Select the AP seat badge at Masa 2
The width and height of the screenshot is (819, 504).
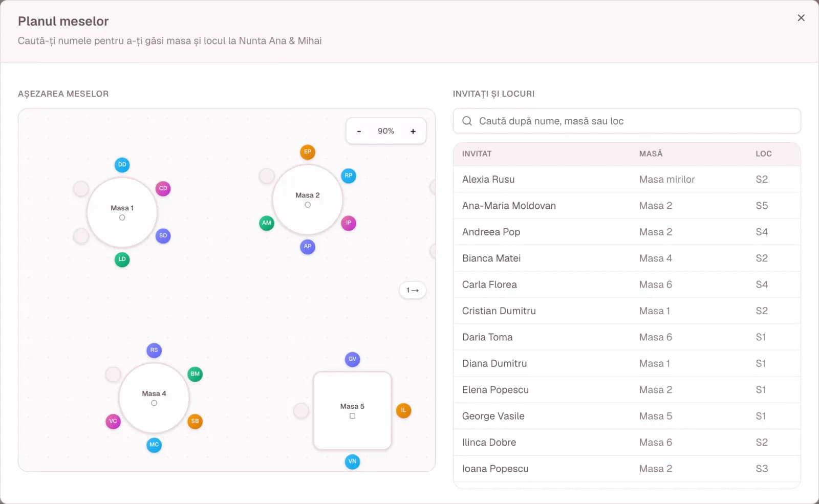[x=308, y=247]
